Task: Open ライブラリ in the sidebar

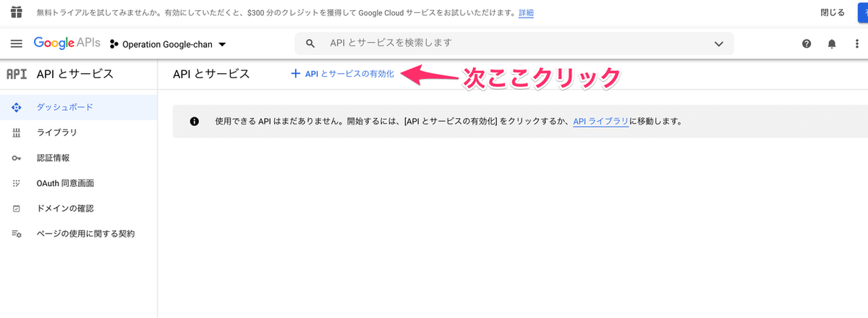Action: tap(78, 133)
